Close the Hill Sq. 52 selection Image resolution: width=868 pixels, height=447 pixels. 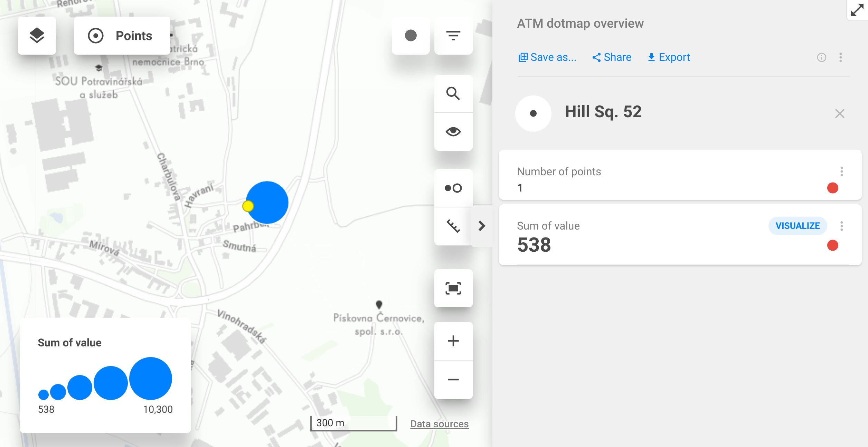(839, 114)
